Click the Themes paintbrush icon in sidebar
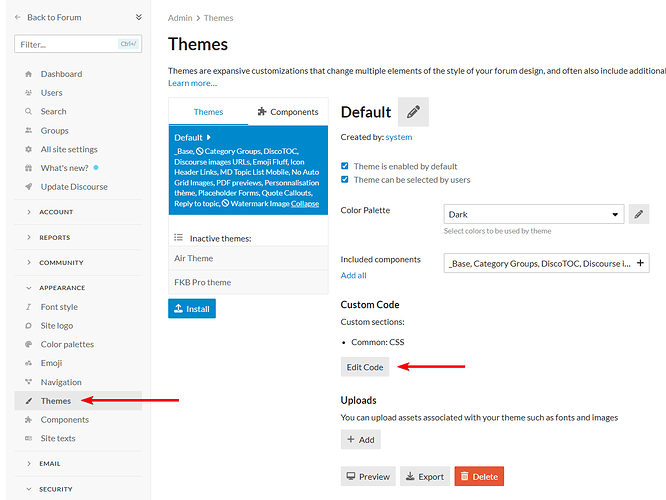The height and width of the screenshot is (500, 666). [x=28, y=401]
